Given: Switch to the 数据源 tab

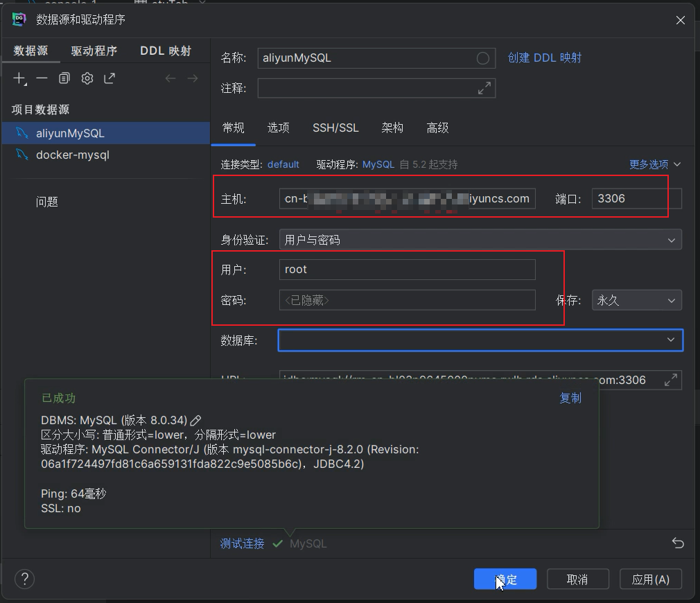Looking at the screenshot, I should (x=30, y=51).
